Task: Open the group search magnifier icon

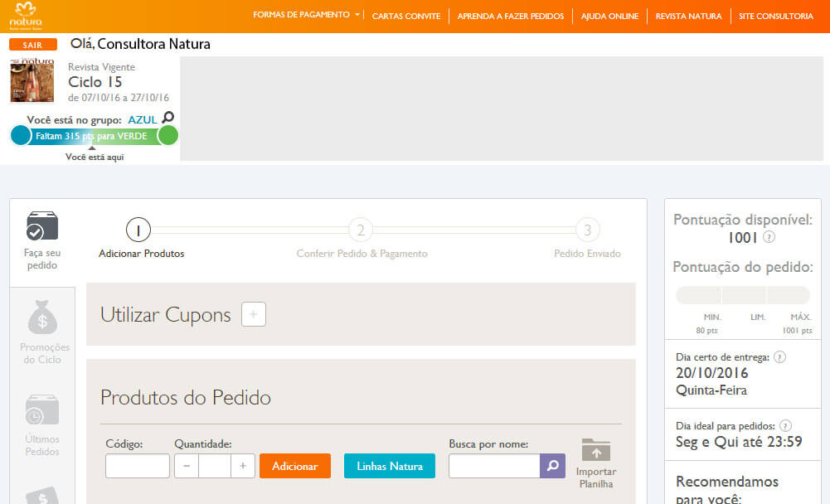Action: pyautogui.click(x=167, y=118)
